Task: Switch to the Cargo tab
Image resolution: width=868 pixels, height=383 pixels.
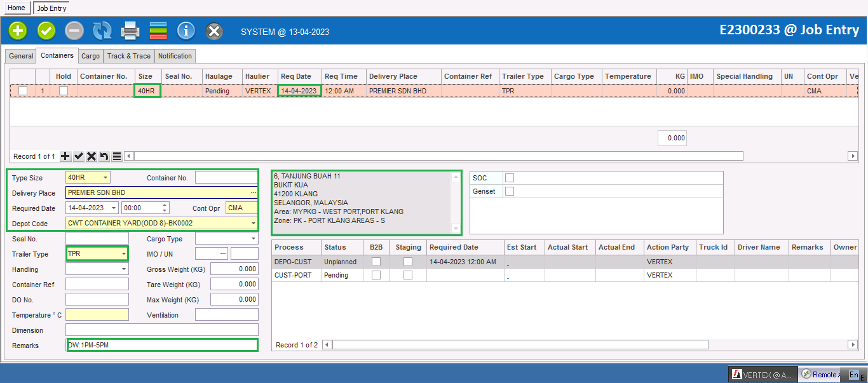Action: [x=90, y=56]
